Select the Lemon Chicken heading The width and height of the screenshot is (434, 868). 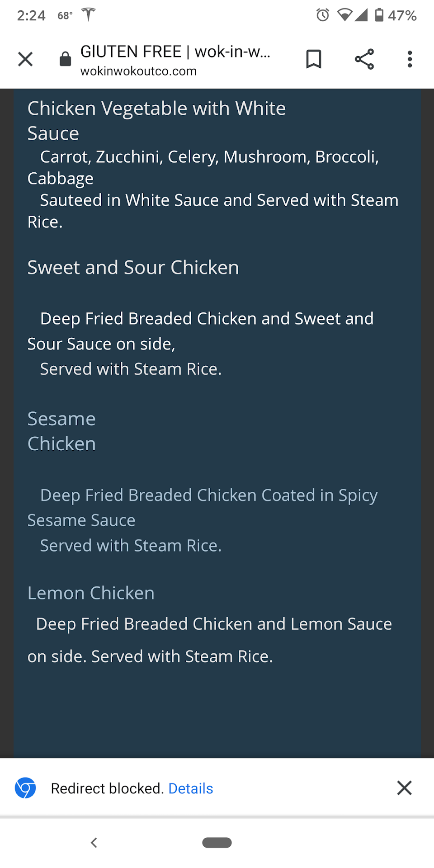click(91, 593)
